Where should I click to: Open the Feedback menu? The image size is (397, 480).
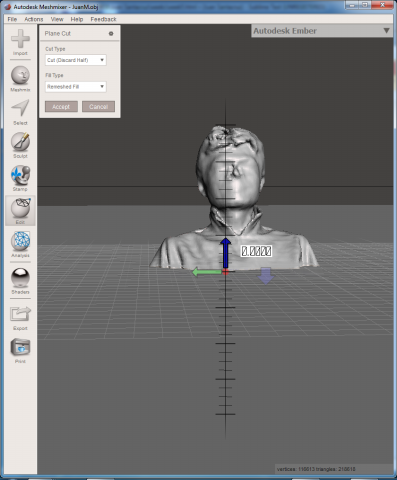pos(103,19)
